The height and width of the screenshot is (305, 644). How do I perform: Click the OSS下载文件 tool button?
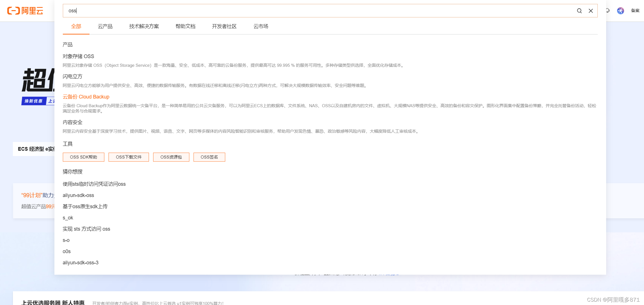click(x=129, y=157)
